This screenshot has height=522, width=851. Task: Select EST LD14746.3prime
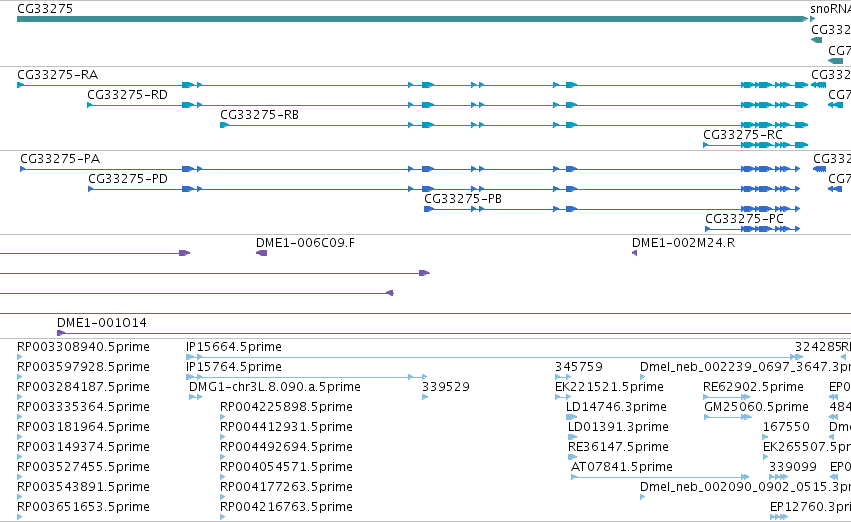click(x=617, y=407)
